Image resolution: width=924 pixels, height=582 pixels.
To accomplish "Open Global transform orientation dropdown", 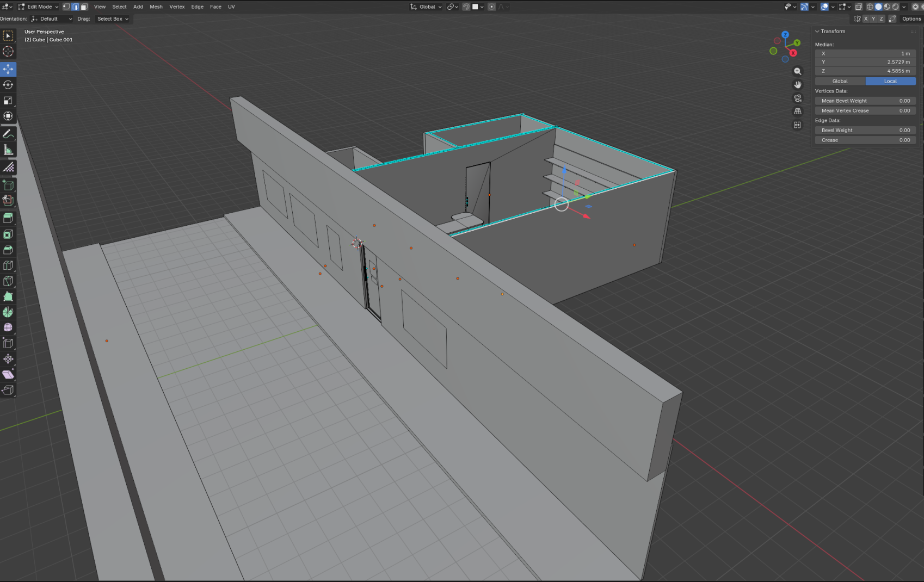I will click(x=426, y=7).
